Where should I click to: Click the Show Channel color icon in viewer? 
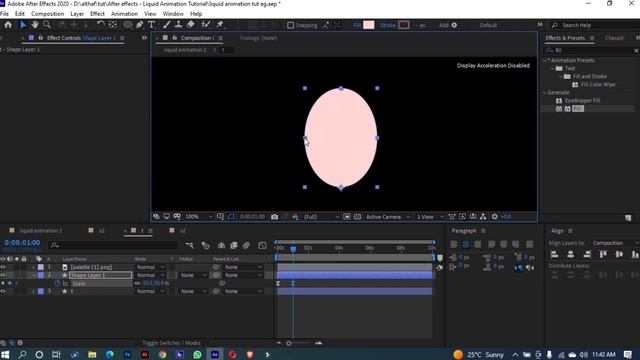[295, 217]
